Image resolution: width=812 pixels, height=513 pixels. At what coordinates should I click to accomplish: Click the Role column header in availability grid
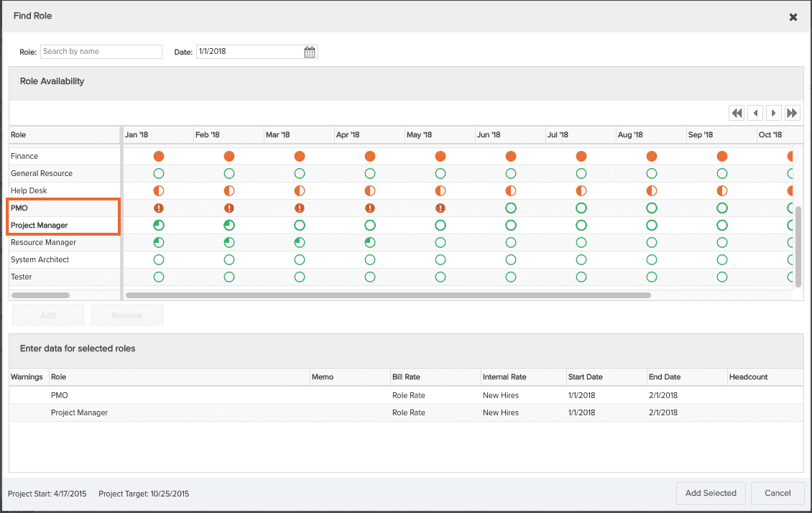tap(65, 134)
